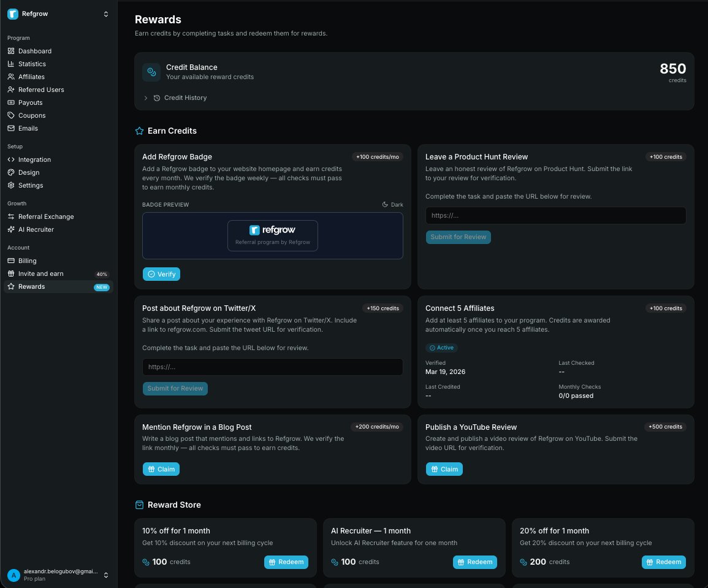Click the Coupons tag icon
The width and height of the screenshot is (708, 588).
click(11, 115)
